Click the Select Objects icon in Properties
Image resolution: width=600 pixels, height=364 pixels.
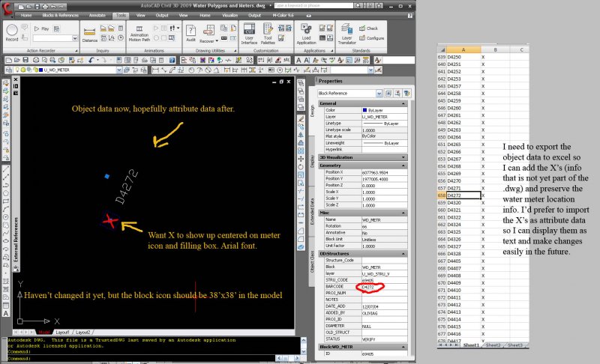397,93
